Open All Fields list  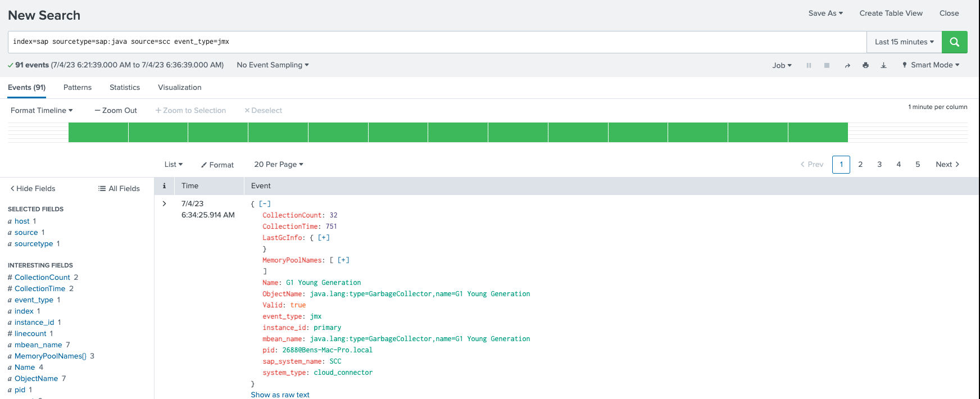tap(119, 188)
